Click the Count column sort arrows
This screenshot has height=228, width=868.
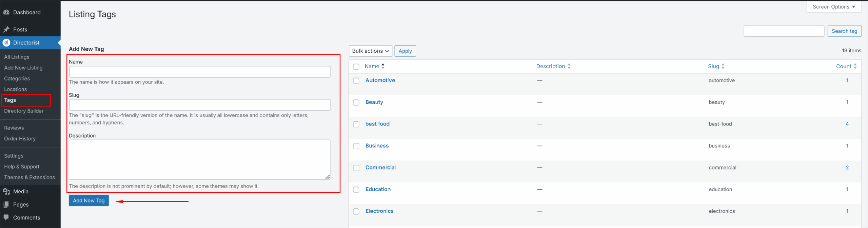click(x=855, y=66)
